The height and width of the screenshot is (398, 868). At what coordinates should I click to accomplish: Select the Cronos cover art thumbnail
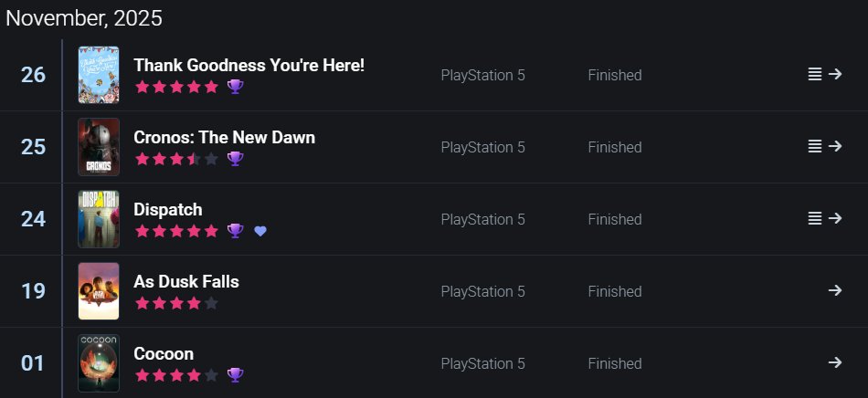pos(99,147)
